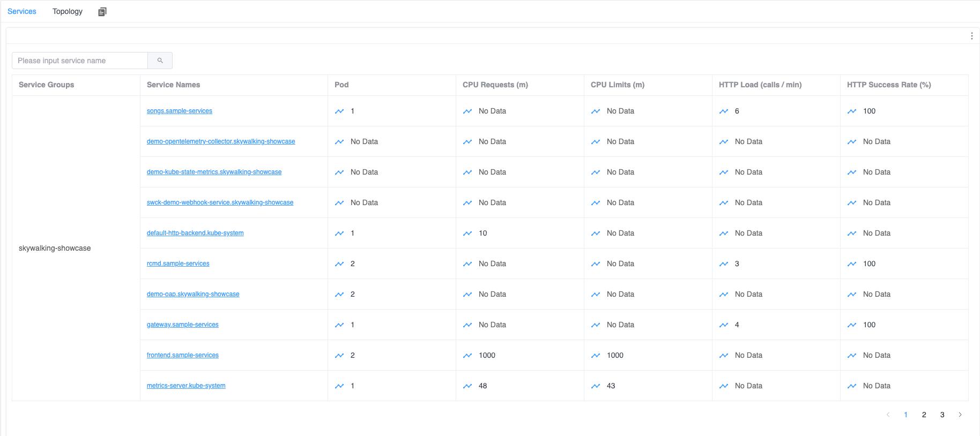Screen dimensions: 980x436
Task: Click trend icon for metrics-server CPU Limits
Action: pos(596,386)
